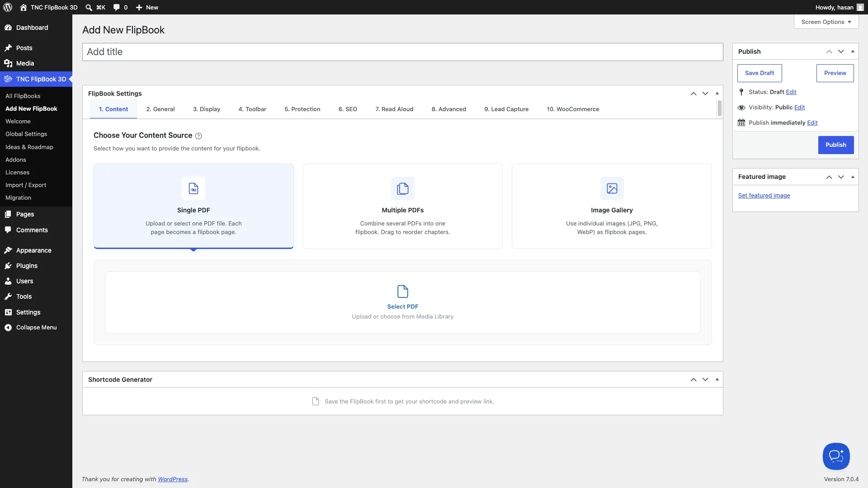Open Media in the sidebar
This screenshot has width=868, height=488.
pos(36,63)
